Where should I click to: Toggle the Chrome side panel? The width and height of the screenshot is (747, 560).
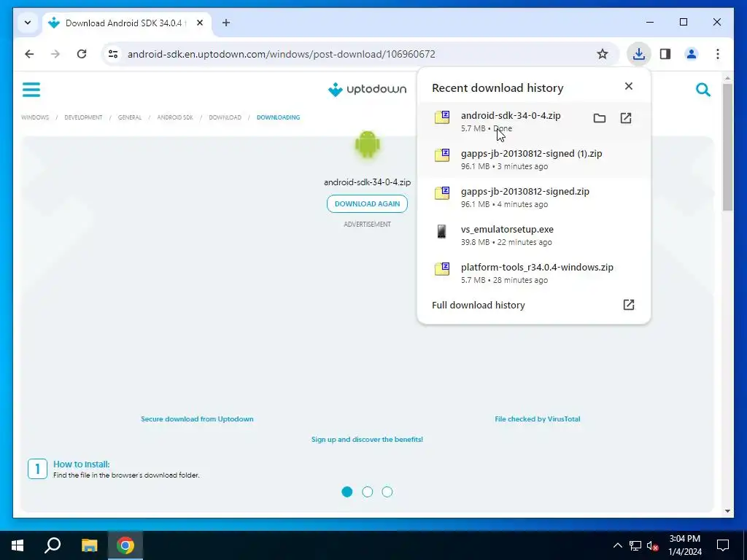(x=665, y=54)
